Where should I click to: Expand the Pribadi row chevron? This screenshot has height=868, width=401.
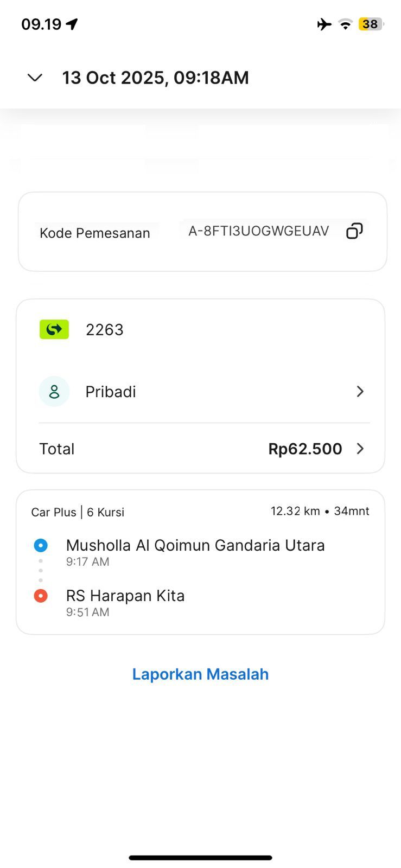pyautogui.click(x=360, y=392)
